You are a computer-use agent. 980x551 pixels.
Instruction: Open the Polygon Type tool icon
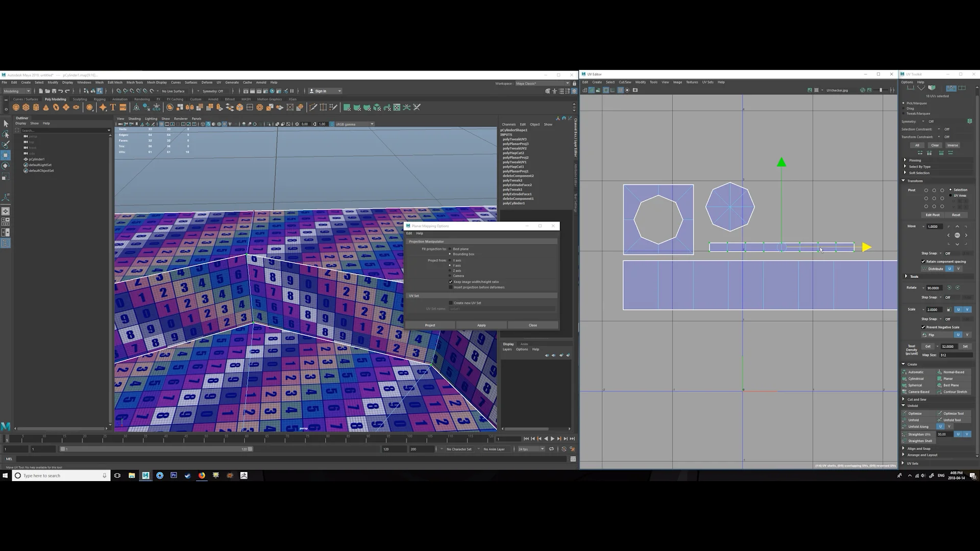[x=112, y=107]
